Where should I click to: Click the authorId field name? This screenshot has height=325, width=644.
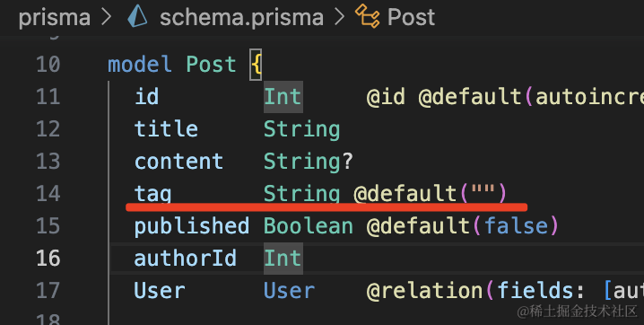tap(186, 259)
